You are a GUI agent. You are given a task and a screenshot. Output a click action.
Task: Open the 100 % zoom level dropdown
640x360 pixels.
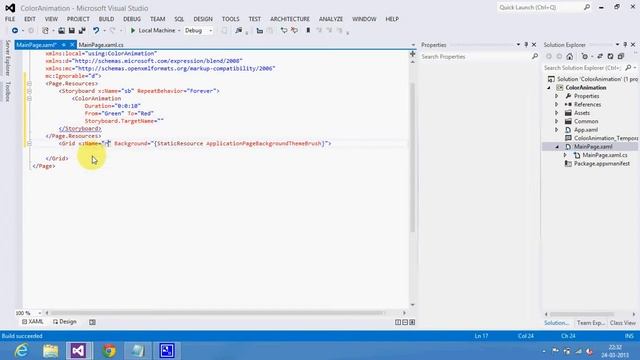[x=40, y=313]
